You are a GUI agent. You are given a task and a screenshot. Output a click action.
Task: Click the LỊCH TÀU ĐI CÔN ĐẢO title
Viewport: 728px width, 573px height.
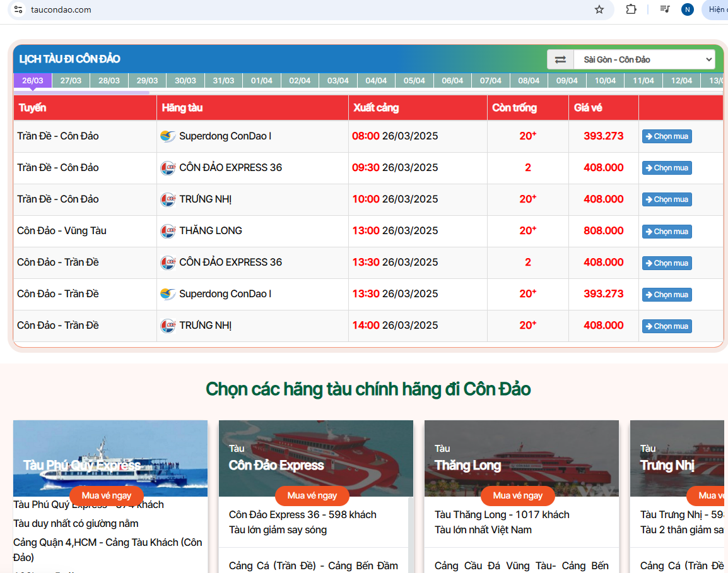[69, 59]
